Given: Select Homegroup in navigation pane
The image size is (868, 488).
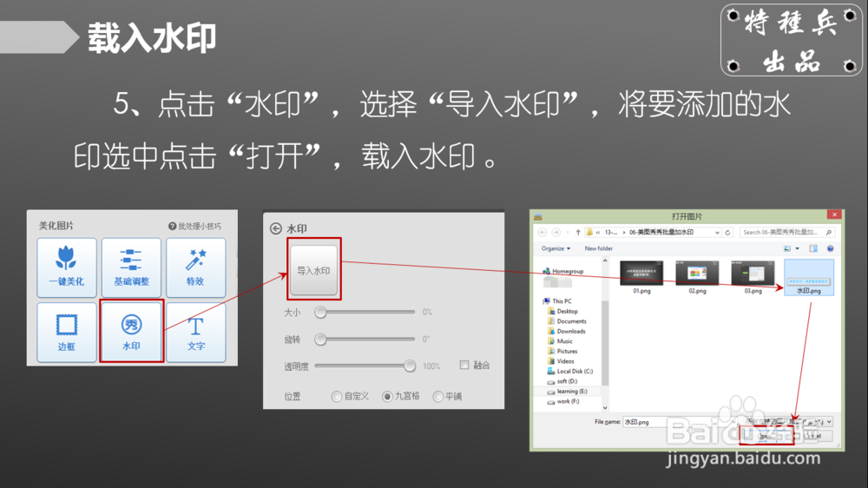Looking at the screenshot, I should click(x=563, y=271).
